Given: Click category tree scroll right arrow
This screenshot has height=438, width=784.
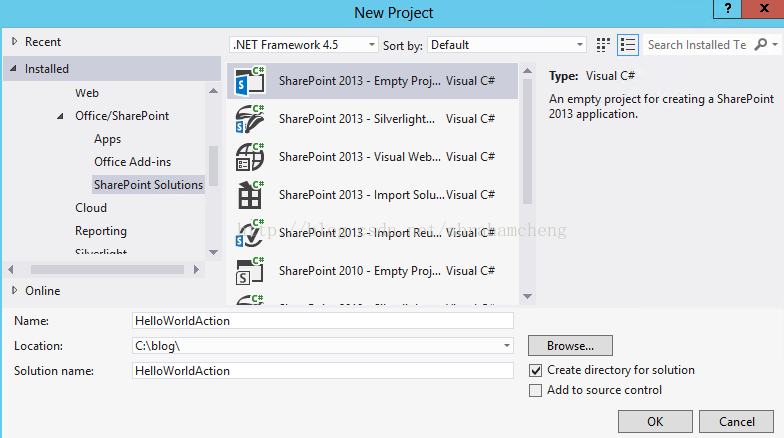Looking at the screenshot, I should (196, 270).
